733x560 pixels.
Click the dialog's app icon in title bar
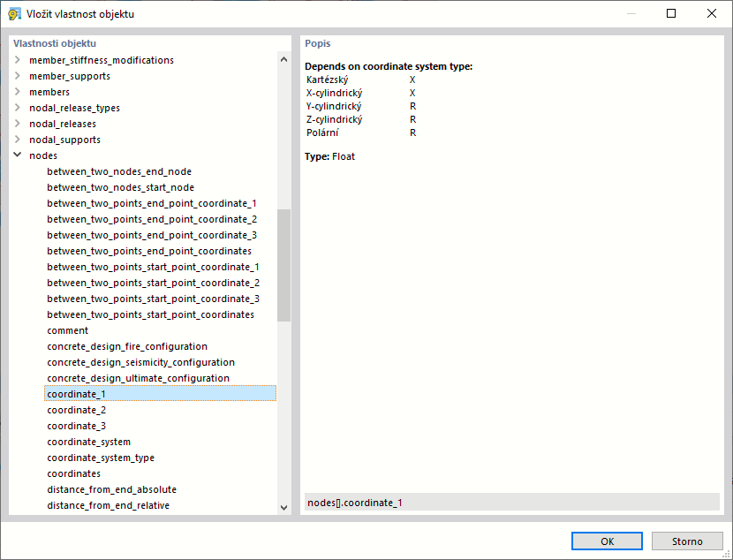[x=14, y=14]
